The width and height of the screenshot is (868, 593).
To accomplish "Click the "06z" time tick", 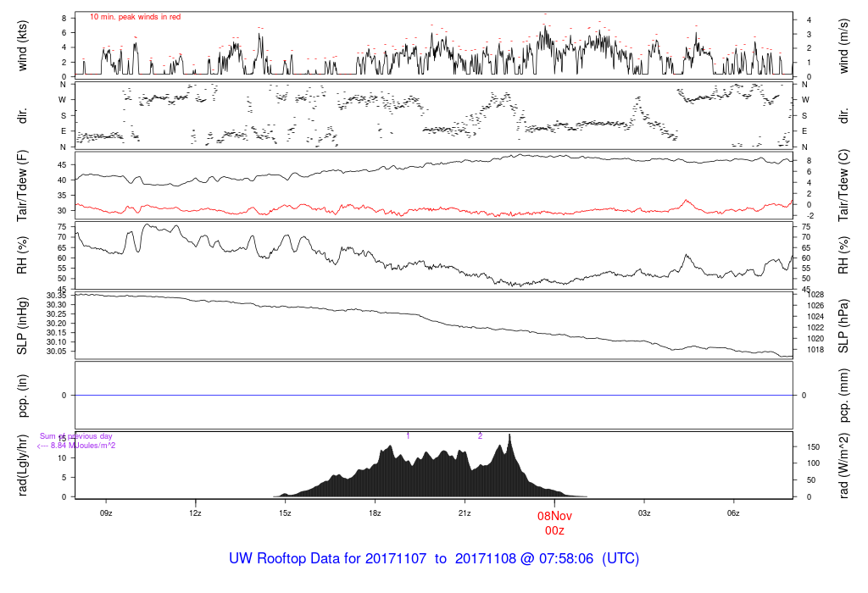I will [733, 513].
